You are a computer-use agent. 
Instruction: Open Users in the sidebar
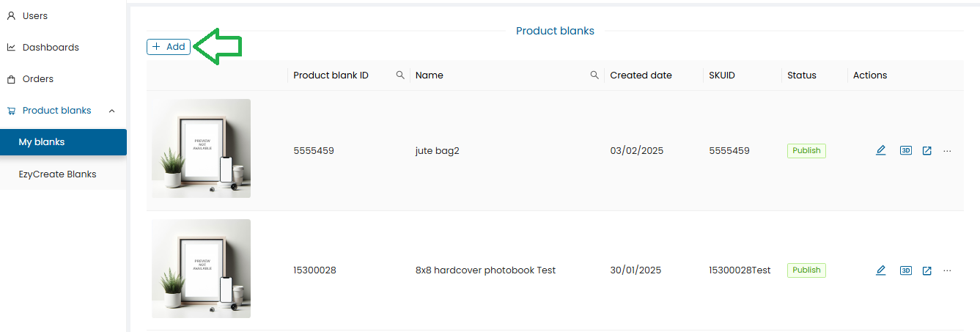(34, 15)
